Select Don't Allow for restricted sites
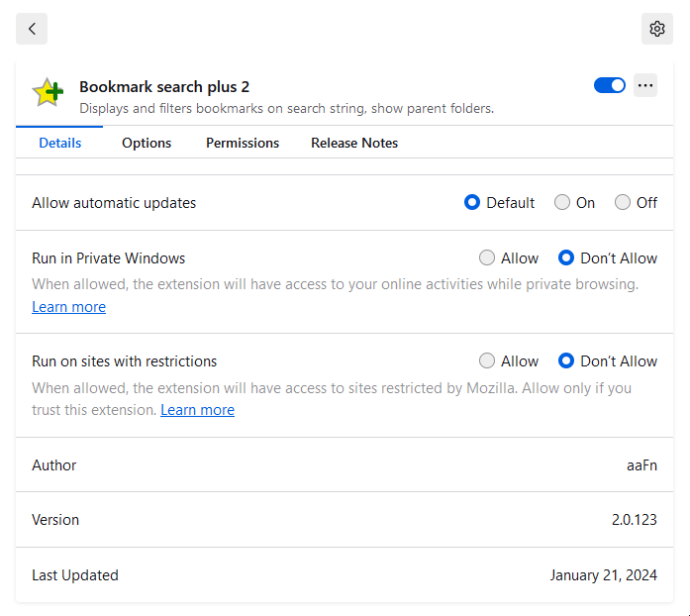690x616 pixels. coord(566,361)
